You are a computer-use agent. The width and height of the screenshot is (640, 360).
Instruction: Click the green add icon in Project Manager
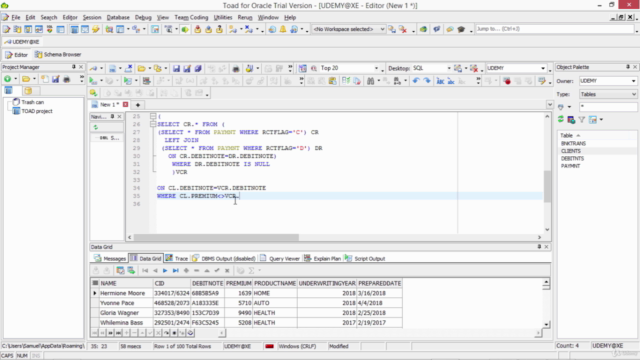[7, 79]
